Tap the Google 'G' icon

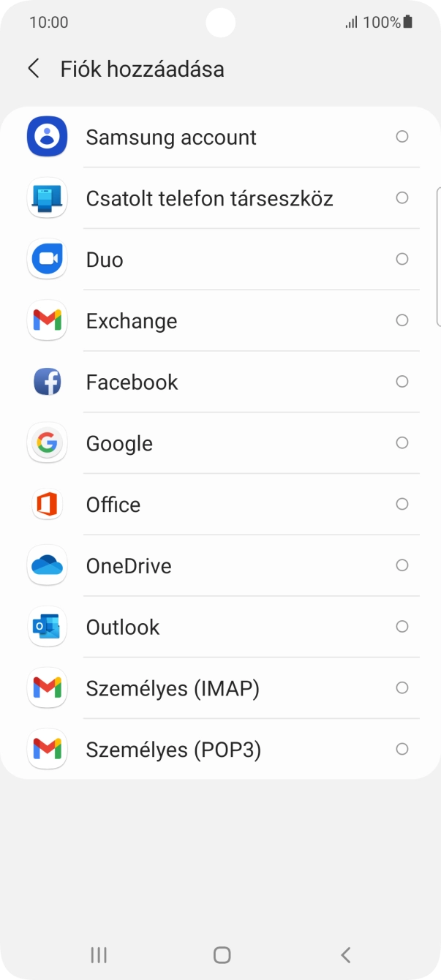pyautogui.click(x=47, y=442)
